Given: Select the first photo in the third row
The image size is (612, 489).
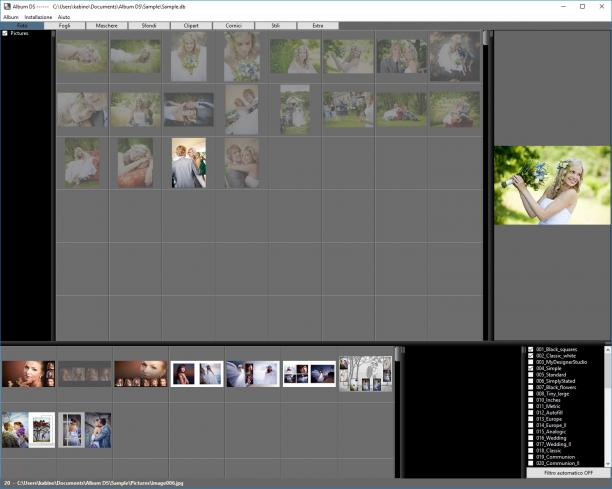Looking at the screenshot, I should point(82,163).
